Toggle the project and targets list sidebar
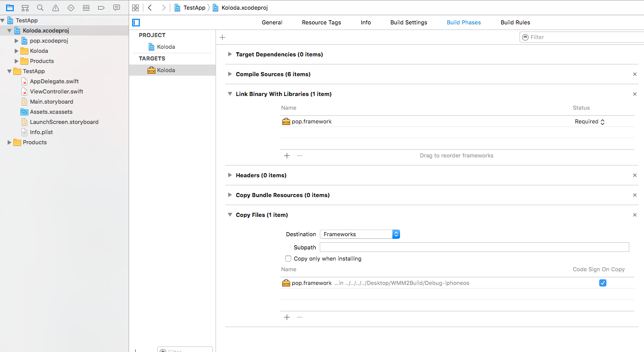Image resolution: width=644 pixels, height=352 pixels. (136, 22)
